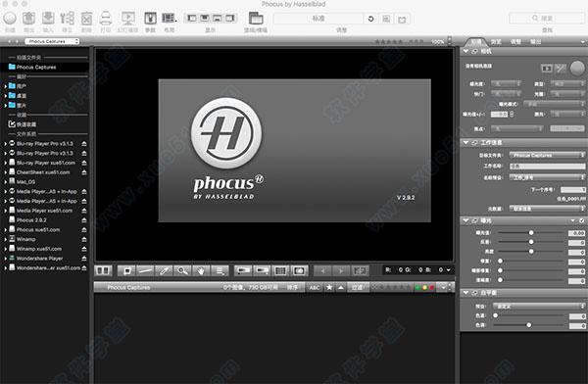Image resolution: width=588 pixels, height=384 pixels.
Task: Click the delete (删除) toolbar icon
Action: (x=86, y=19)
